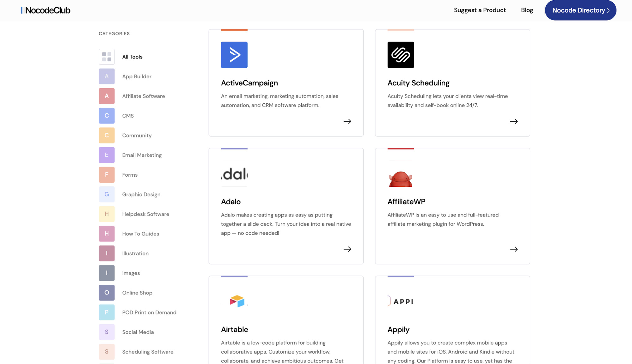The height and width of the screenshot is (364, 632).
Task: Select the App Builder category
Action: pos(137,76)
